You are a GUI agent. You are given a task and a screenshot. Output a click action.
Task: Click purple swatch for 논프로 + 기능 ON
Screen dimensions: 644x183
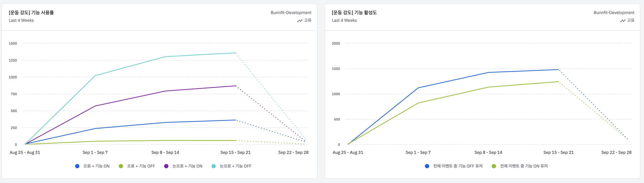pyautogui.click(x=166, y=166)
